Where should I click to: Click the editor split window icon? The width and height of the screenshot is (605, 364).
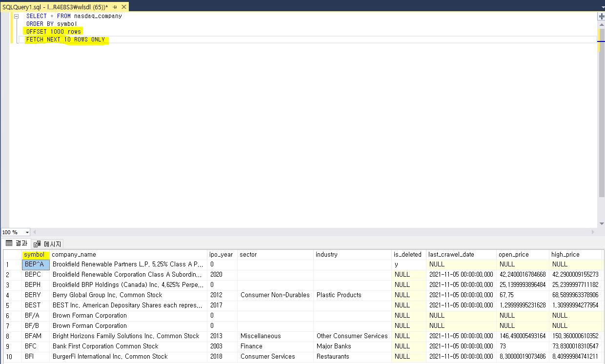coord(601,16)
